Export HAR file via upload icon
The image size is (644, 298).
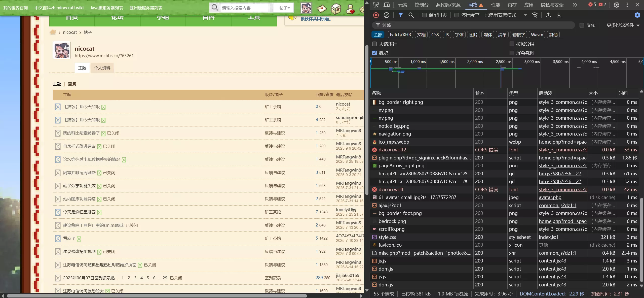tap(548, 15)
